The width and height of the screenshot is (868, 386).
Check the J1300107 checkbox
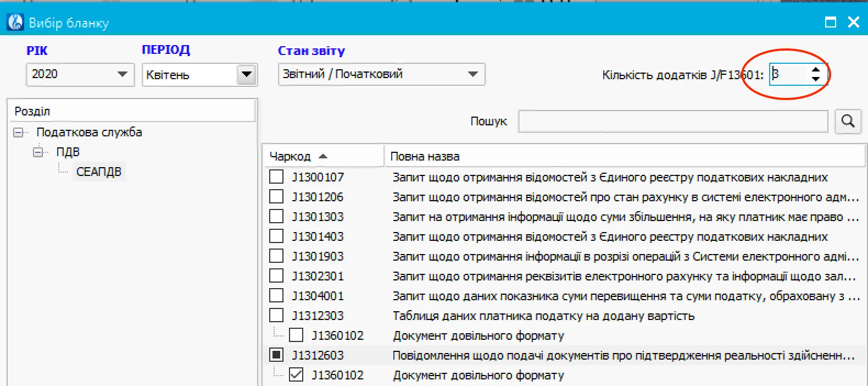(x=276, y=177)
